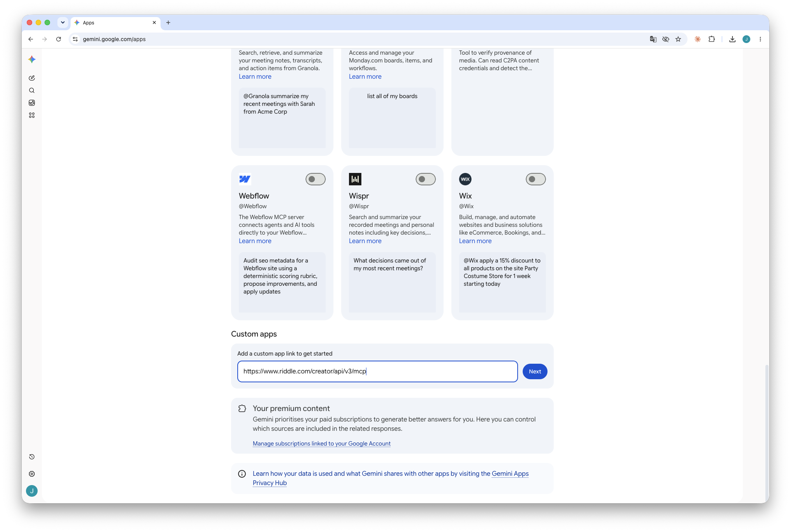Click the crossed-out eye icon in address bar
Screen dimensions: 791x532
666,39
